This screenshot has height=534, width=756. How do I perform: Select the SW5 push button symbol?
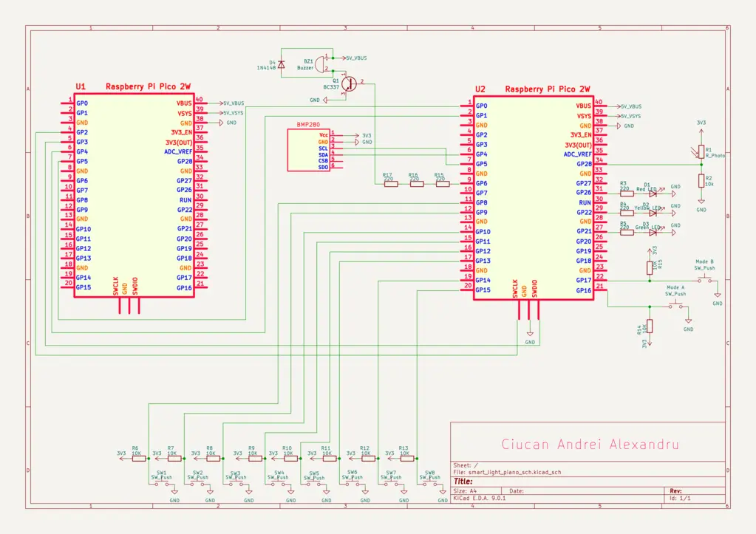coord(313,484)
